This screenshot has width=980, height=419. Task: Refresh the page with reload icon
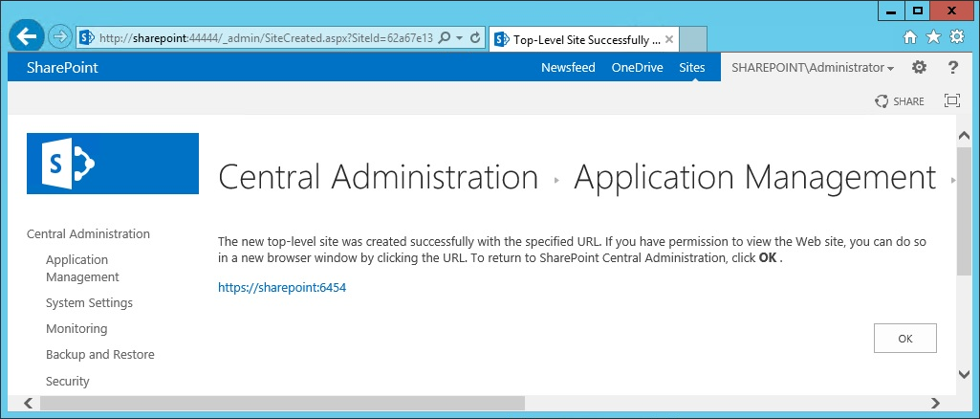pos(475,37)
